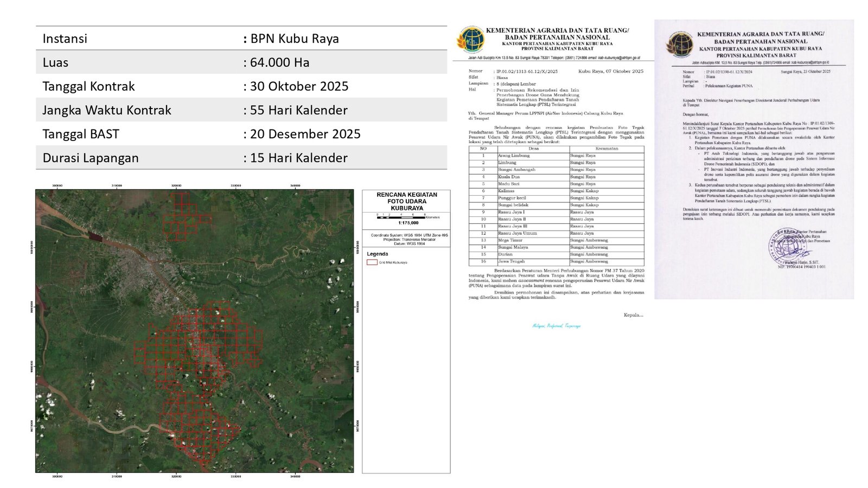Click the BPN logo on the left letter
This screenshot has width=868, height=488.
[x=470, y=40]
